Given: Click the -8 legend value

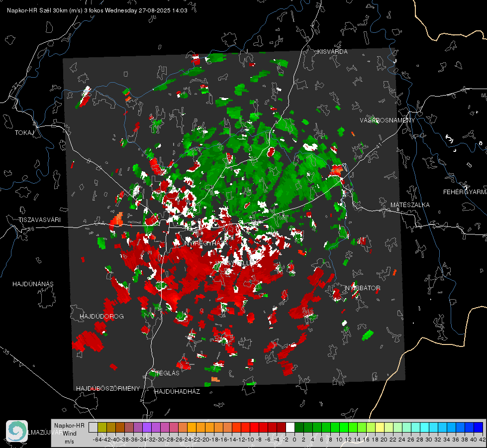Looking at the screenshot, I should pos(258,440).
